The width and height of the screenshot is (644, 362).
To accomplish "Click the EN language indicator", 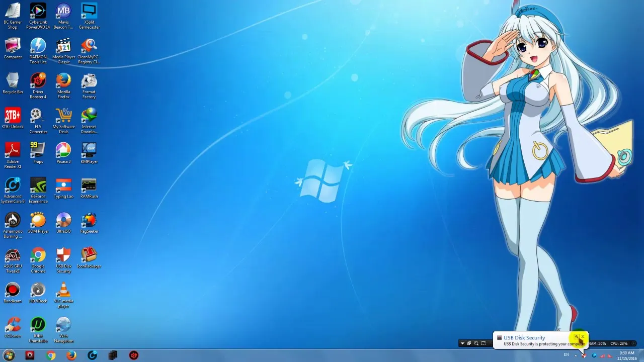I will [566, 354].
